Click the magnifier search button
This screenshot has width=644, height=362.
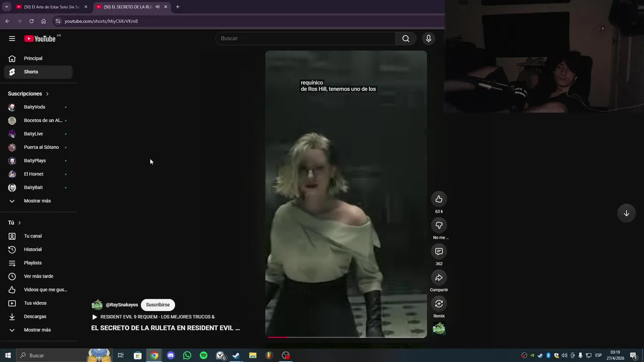click(406, 39)
